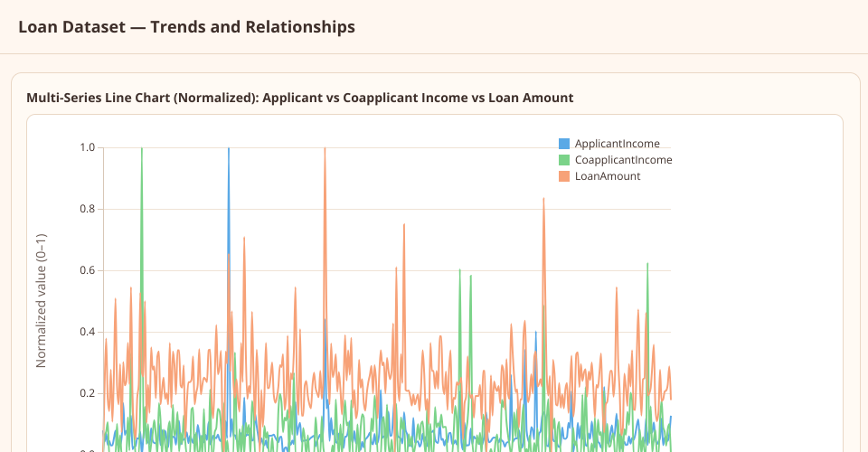868x452 pixels.
Task: Toggle the ApplicantIncome series legend label
Action: point(617,144)
